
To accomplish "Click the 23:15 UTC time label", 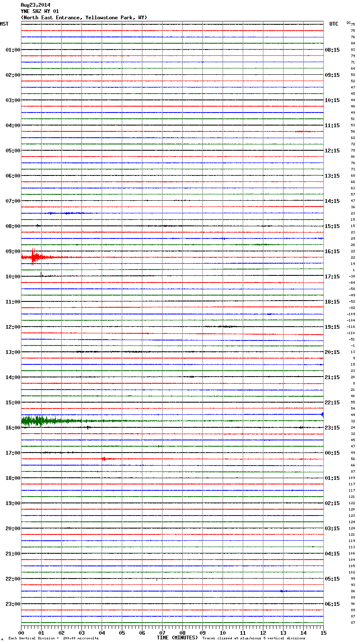I will 332,428.
